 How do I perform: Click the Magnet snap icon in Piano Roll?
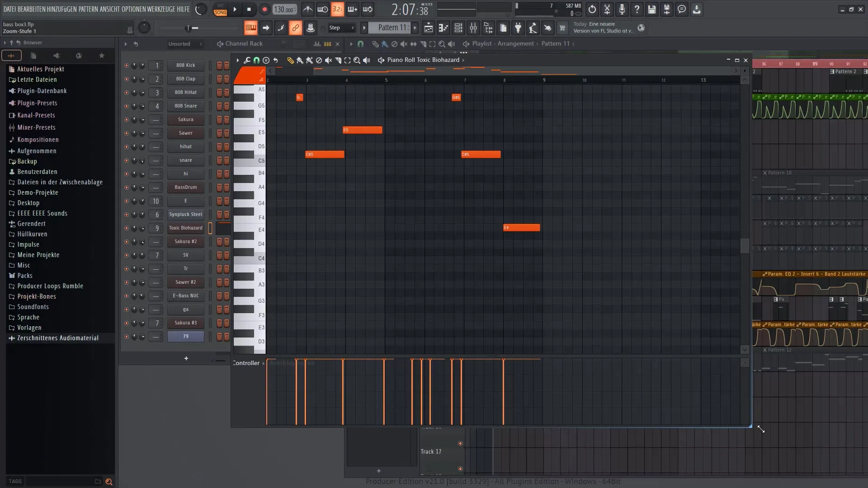click(x=256, y=60)
